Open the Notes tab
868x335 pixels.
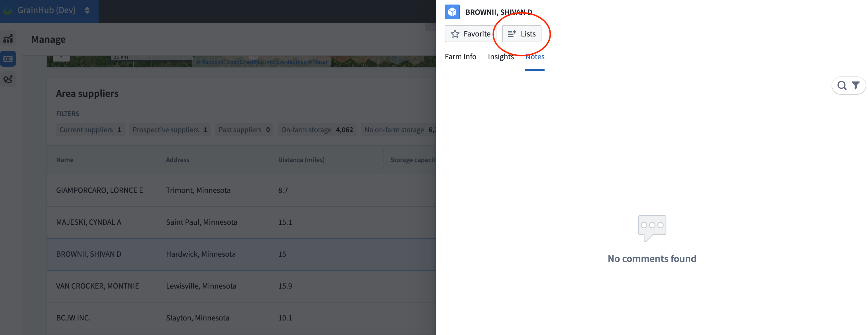point(534,57)
